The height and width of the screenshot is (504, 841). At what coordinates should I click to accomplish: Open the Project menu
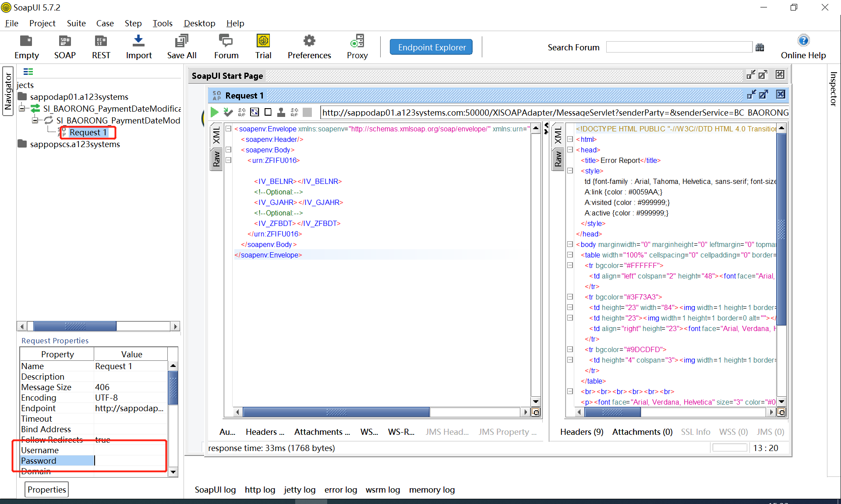[x=42, y=23]
